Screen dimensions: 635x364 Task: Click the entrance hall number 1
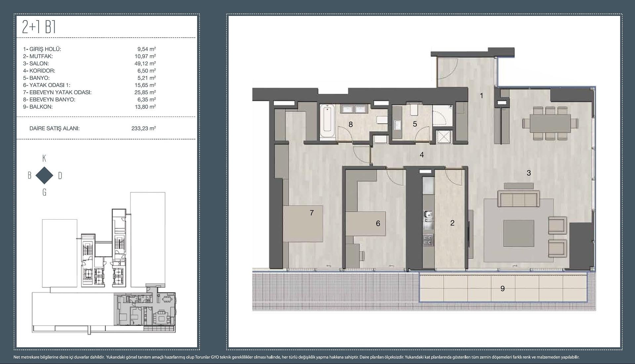(482, 96)
